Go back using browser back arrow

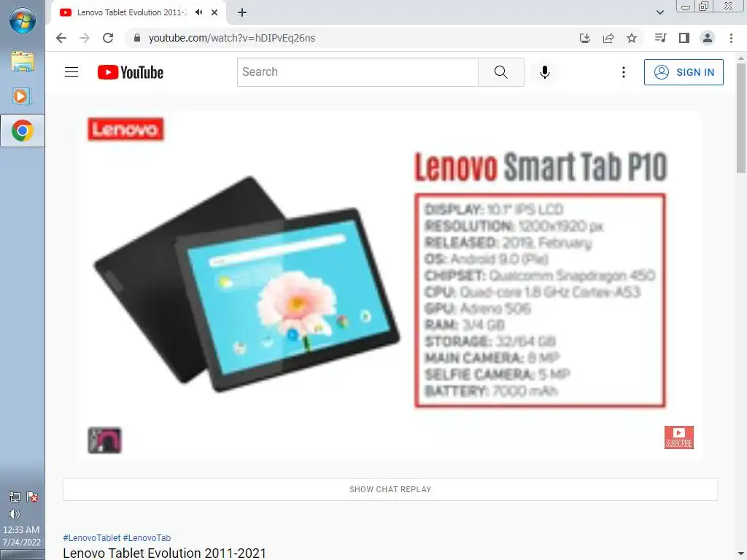pyautogui.click(x=61, y=38)
